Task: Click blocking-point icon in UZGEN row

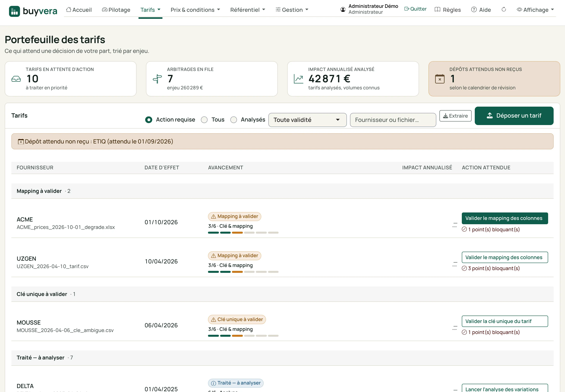Action: point(464,268)
